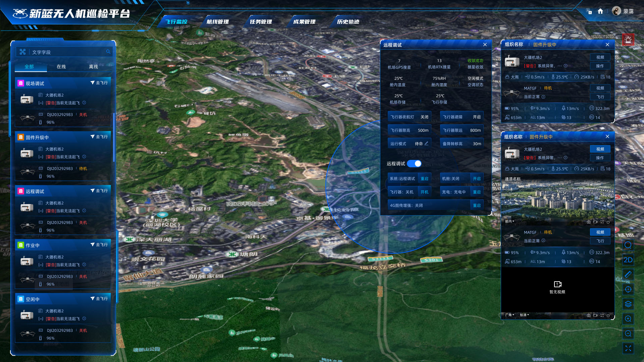The height and width of the screenshot is (362, 644).
Task: Open the map layers tool
Action: pyautogui.click(x=628, y=304)
